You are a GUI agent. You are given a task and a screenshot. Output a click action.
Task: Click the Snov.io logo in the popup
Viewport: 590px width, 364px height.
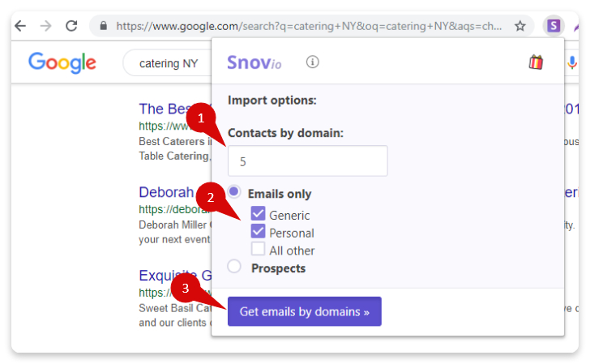[254, 62]
